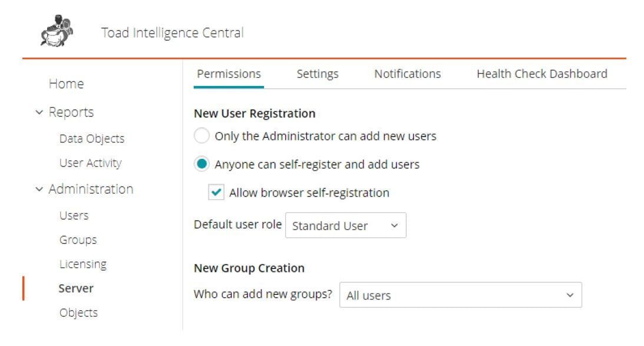Open Data Objects report
Viewport: 644px width, 346px height.
click(x=91, y=138)
